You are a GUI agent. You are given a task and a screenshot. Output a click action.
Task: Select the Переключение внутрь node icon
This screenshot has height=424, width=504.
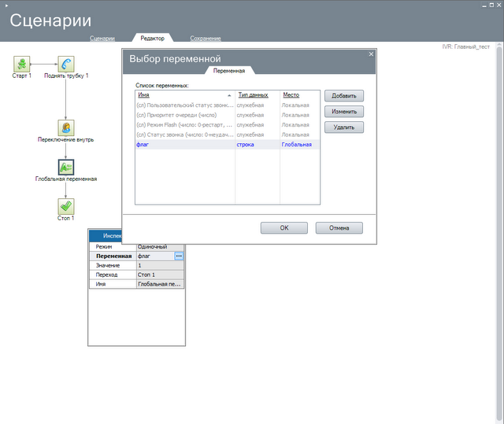(x=66, y=127)
